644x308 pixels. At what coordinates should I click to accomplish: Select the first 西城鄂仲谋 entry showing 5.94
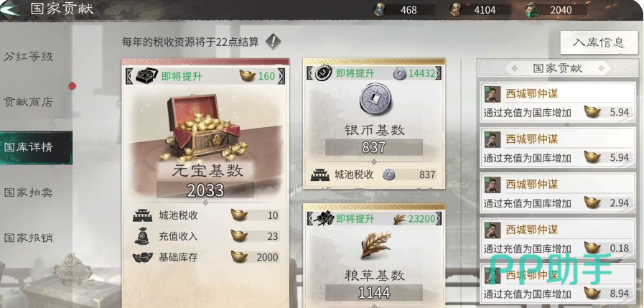(558, 103)
